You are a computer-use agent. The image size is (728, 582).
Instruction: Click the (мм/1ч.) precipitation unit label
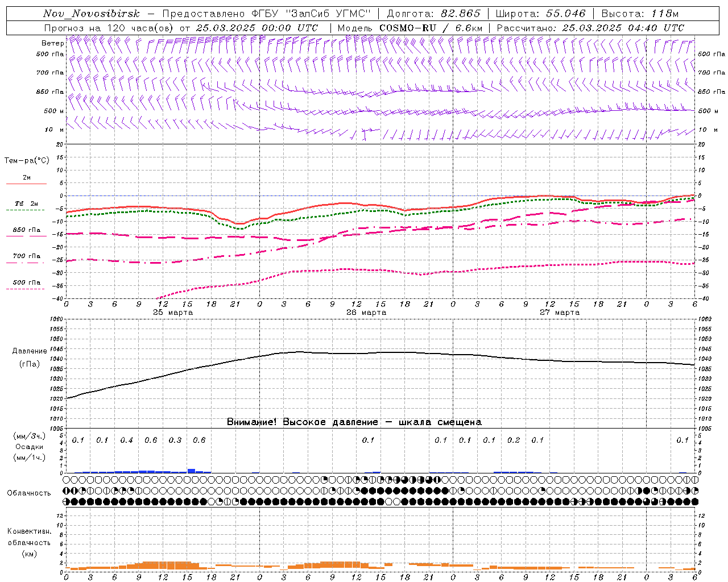pos(30,458)
